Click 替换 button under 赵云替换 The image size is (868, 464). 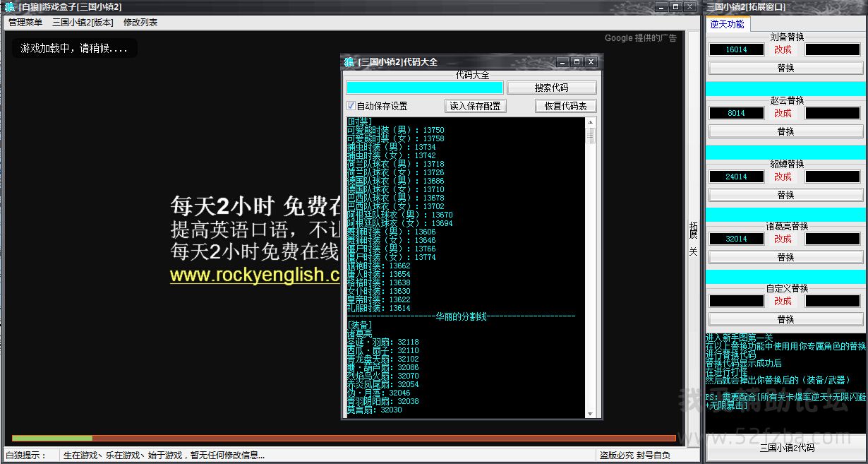(x=785, y=131)
